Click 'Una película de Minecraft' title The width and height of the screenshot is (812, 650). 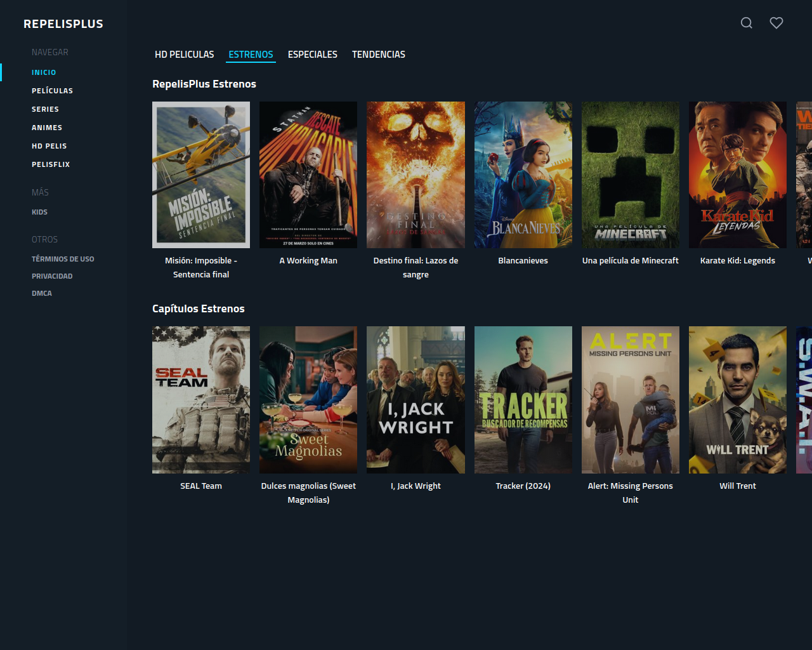(631, 260)
